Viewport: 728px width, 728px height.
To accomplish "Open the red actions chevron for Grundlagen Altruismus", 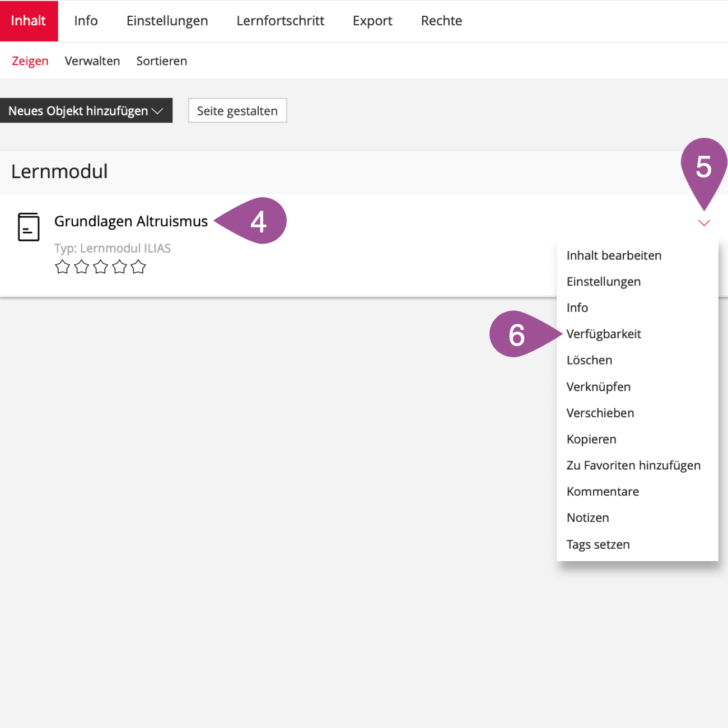I will pyautogui.click(x=704, y=223).
